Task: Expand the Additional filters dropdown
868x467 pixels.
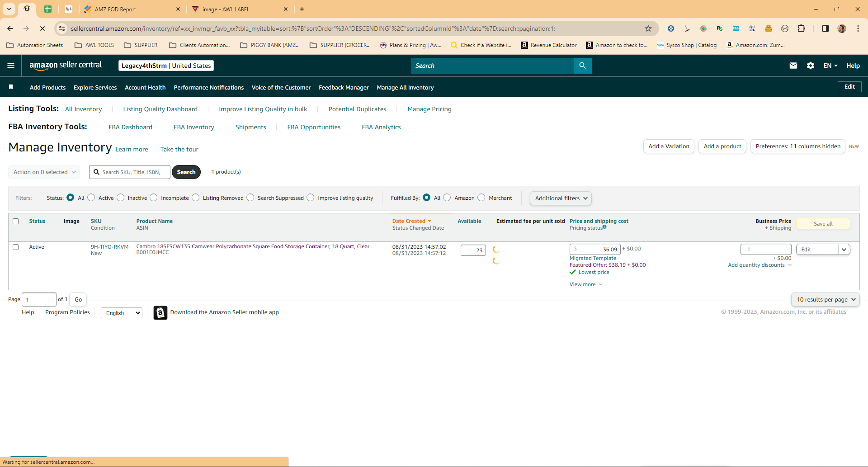Action: tap(561, 198)
